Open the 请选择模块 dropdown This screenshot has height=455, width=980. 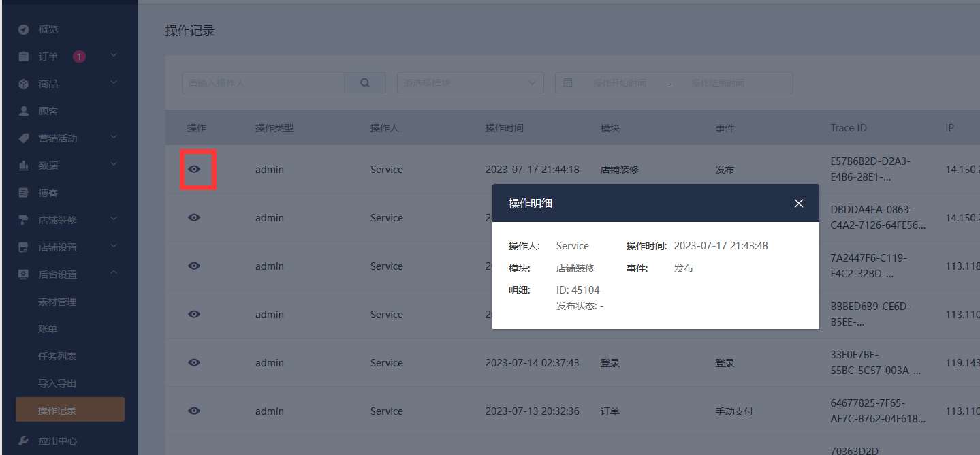tap(471, 82)
